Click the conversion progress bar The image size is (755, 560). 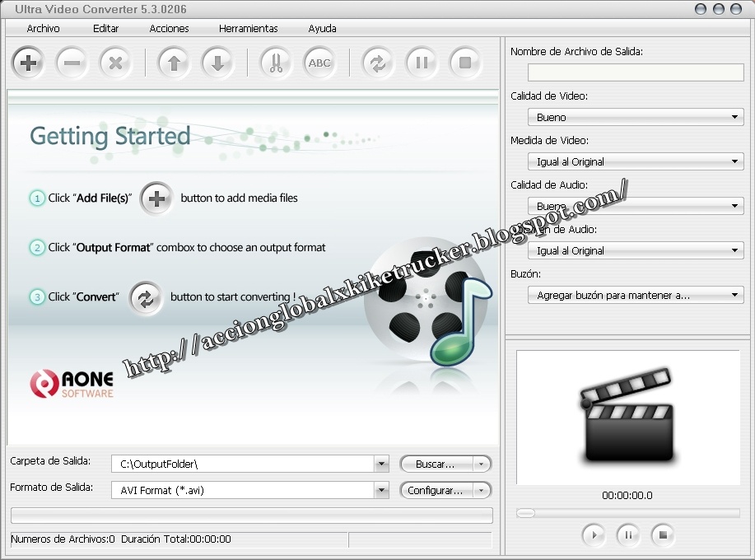pyautogui.click(x=252, y=516)
